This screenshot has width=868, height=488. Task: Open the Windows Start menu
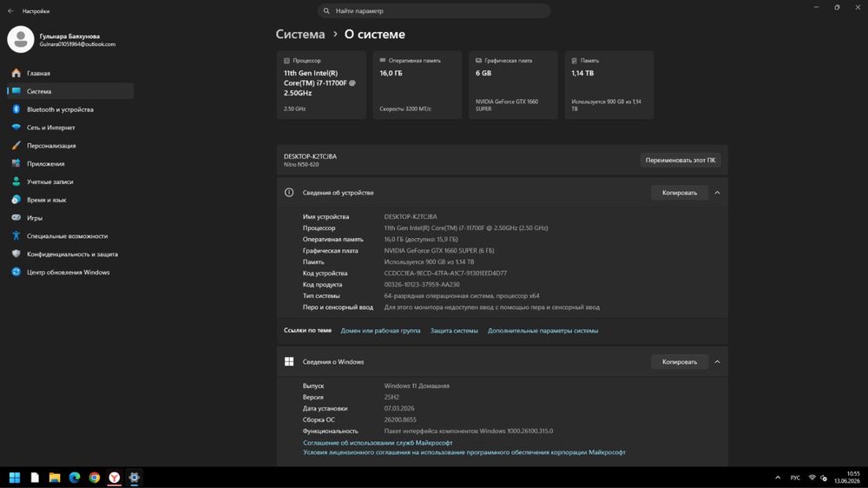click(x=15, y=478)
